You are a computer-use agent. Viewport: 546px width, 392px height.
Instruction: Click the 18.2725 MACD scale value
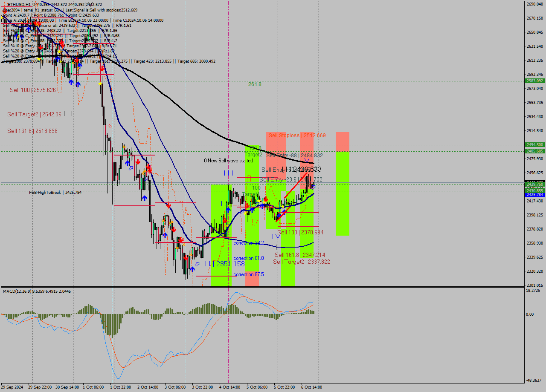coord(534,290)
